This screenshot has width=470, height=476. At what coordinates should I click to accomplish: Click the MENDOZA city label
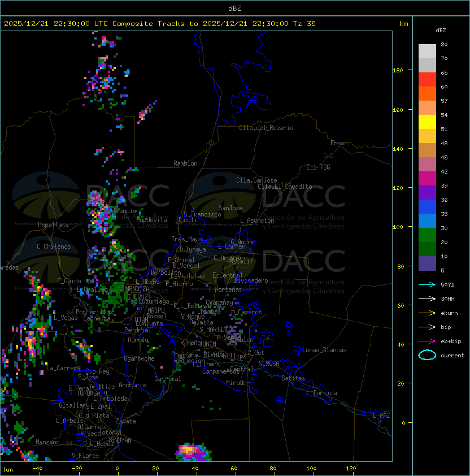137,289
